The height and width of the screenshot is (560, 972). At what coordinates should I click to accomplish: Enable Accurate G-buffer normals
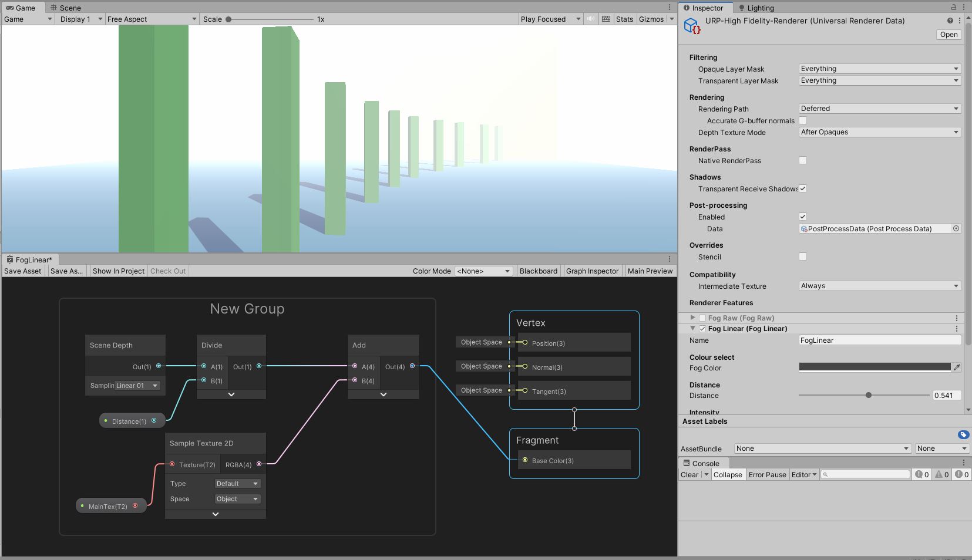pos(802,120)
